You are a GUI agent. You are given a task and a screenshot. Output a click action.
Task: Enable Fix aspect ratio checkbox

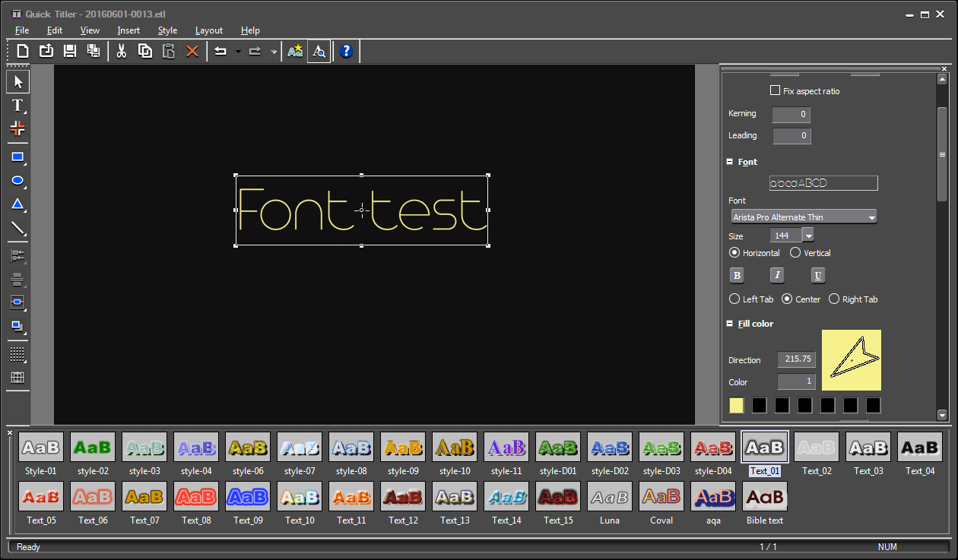click(775, 90)
